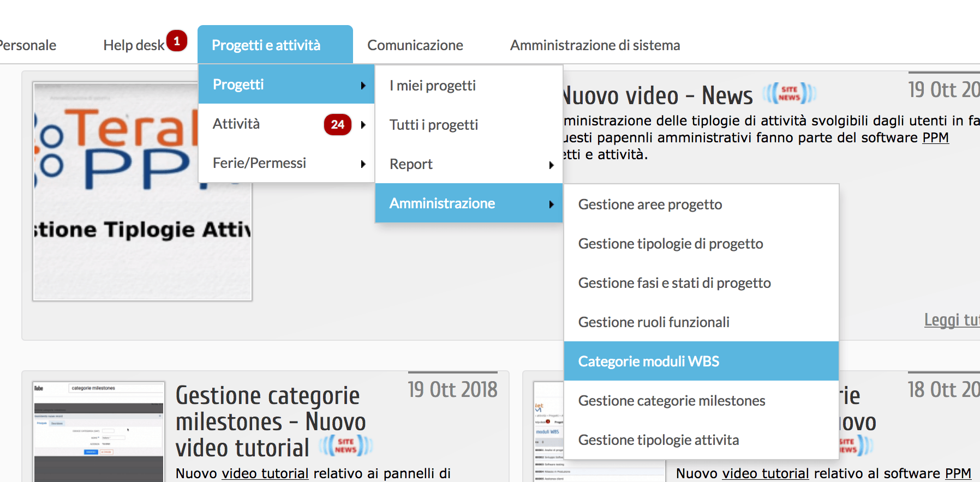Select Amministrazione submenu item

(469, 203)
